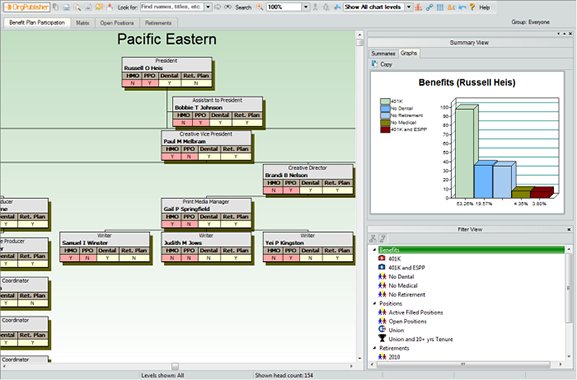Viewport: 577px width, 380px height.
Task: Close the Filter View panel
Action: click(569, 229)
